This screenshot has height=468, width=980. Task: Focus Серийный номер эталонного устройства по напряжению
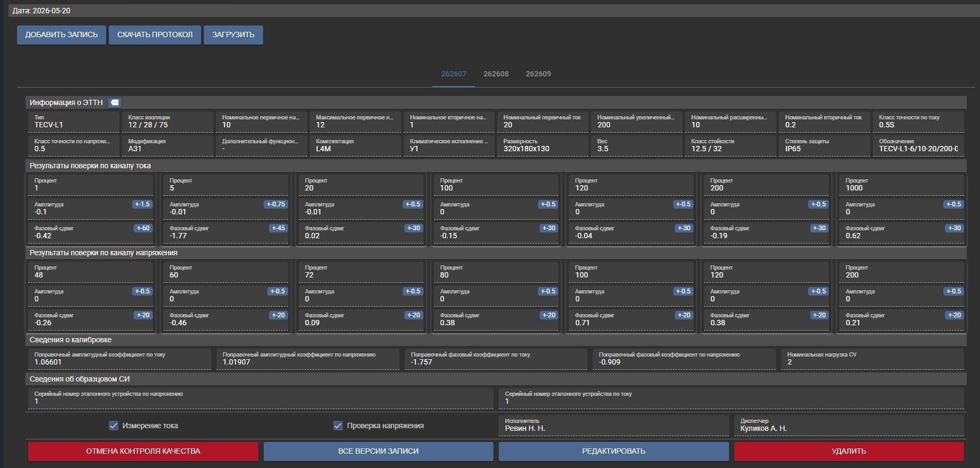pyautogui.click(x=261, y=398)
